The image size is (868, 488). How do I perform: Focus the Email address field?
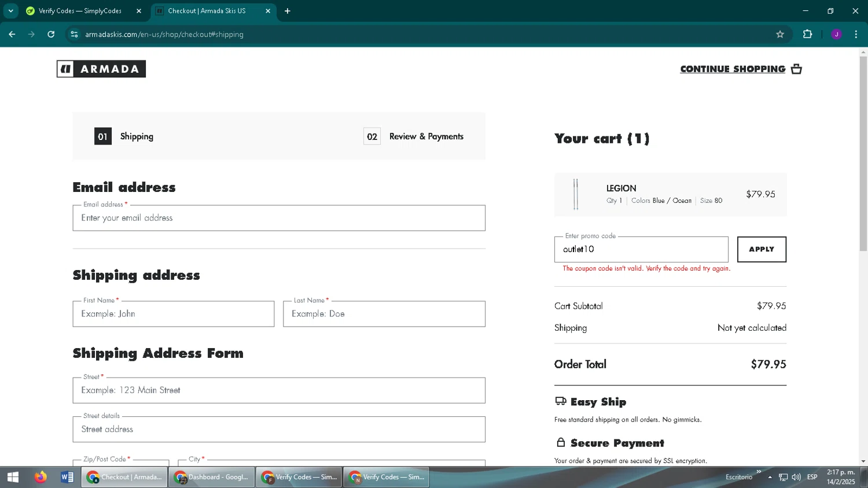[279, 218]
